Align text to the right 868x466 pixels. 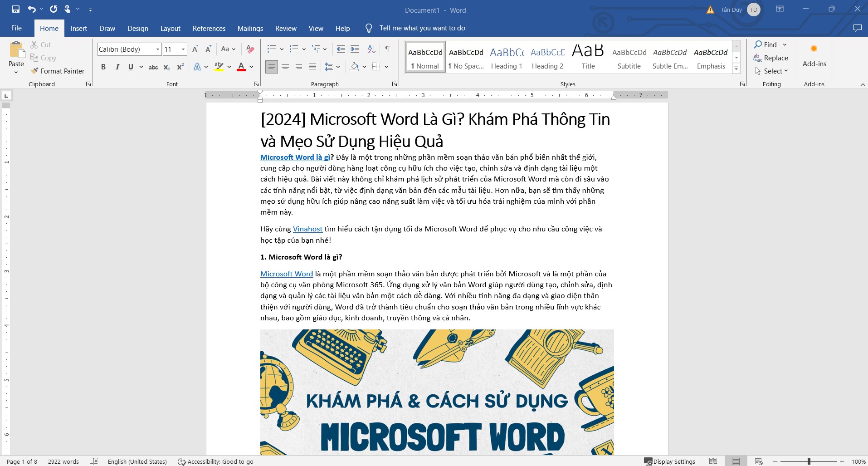(299, 67)
